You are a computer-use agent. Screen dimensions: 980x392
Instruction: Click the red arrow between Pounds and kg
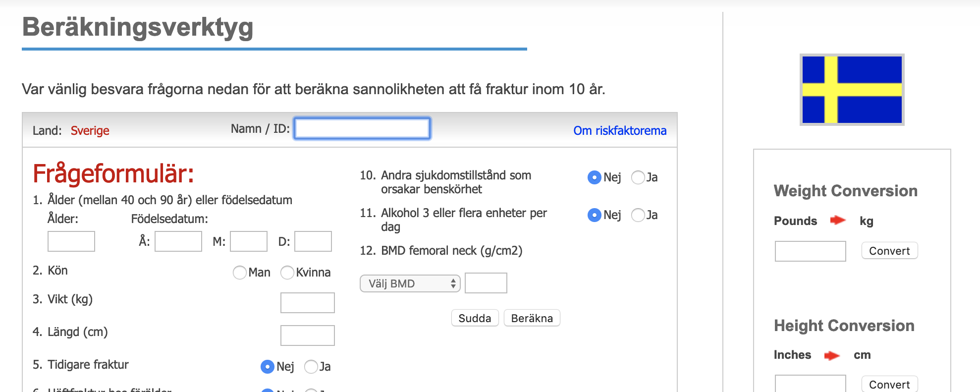point(838,220)
